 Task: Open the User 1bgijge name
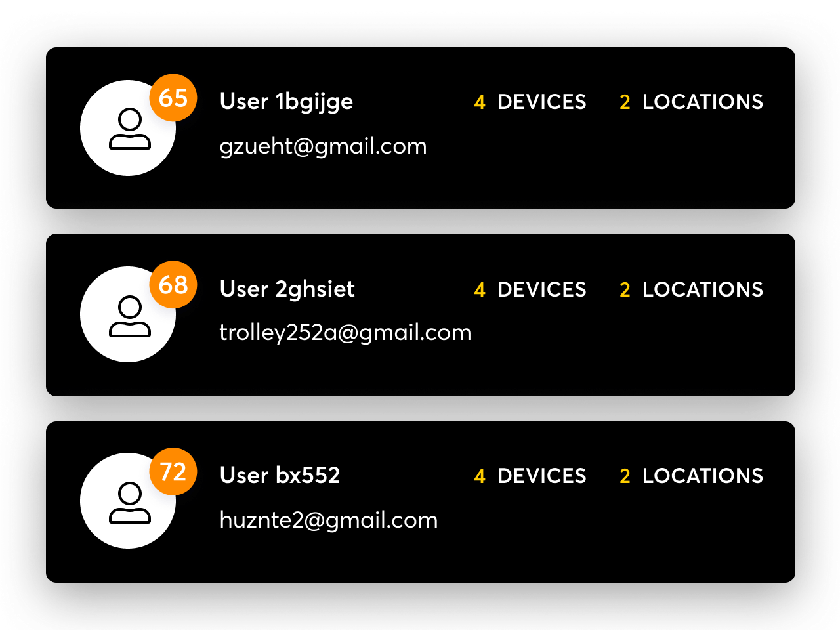tap(286, 102)
